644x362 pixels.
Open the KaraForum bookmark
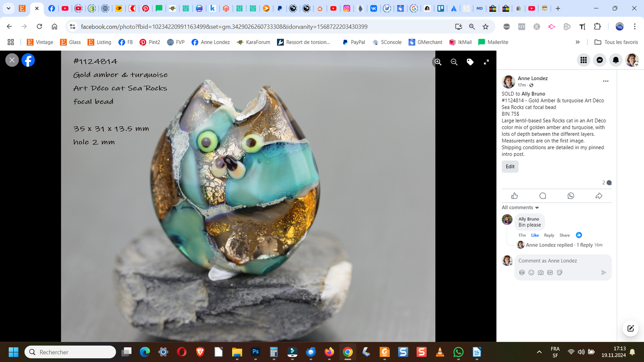click(253, 42)
